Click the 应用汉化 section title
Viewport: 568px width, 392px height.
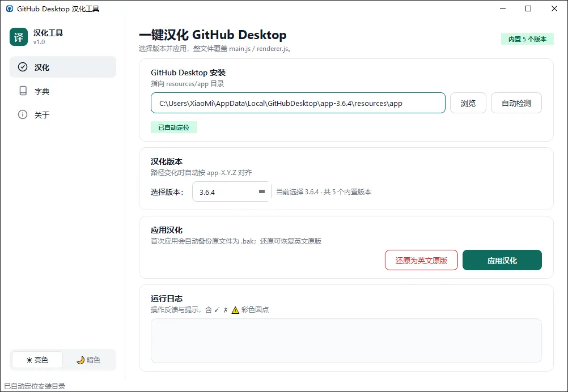tap(167, 230)
